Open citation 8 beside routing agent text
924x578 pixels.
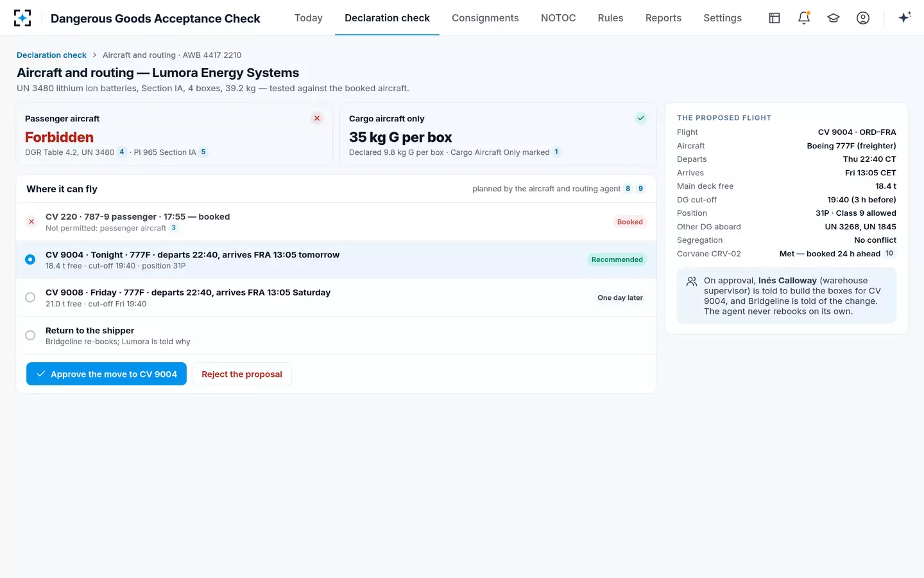628,189
